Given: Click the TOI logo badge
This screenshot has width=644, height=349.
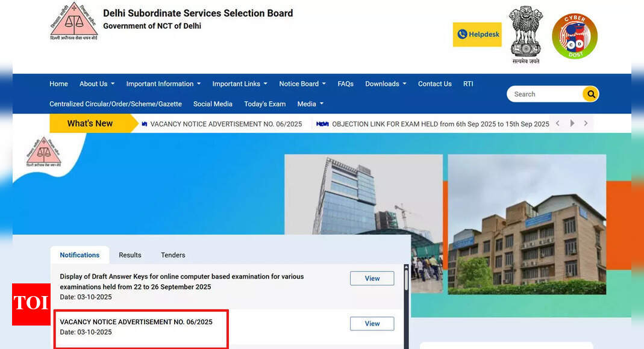Looking at the screenshot, I should click(x=31, y=304).
